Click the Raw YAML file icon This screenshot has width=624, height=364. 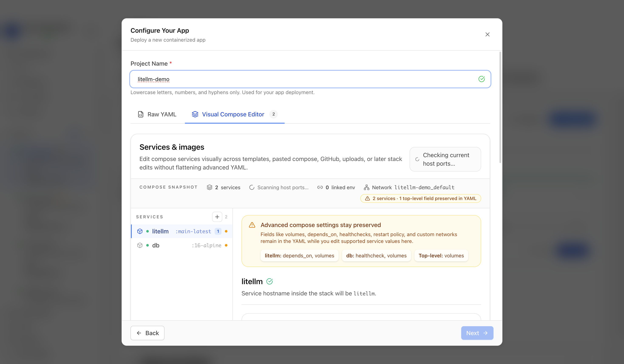coord(140,114)
